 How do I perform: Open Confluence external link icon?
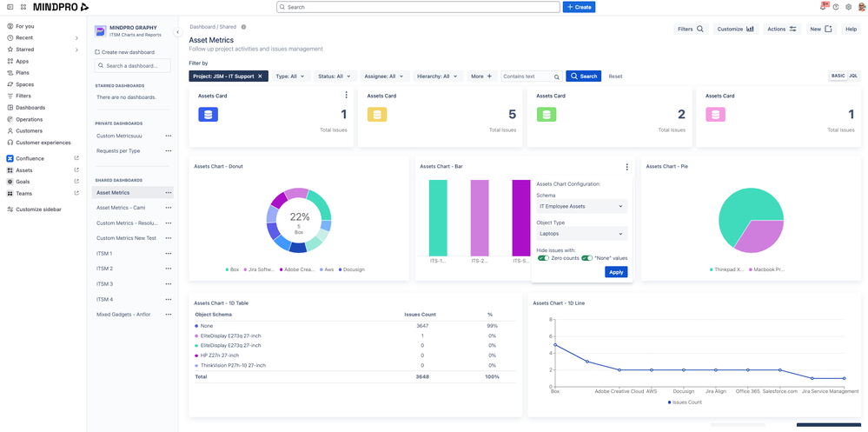pos(77,158)
